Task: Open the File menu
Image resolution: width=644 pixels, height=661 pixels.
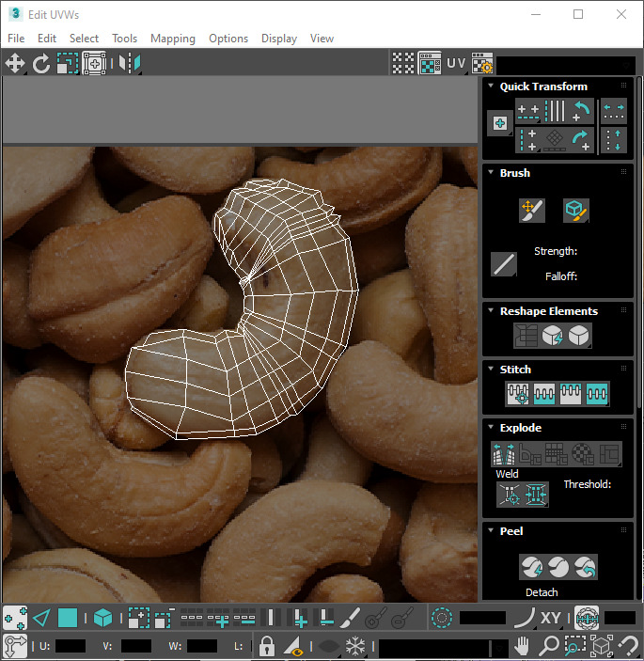Action: (x=16, y=39)
